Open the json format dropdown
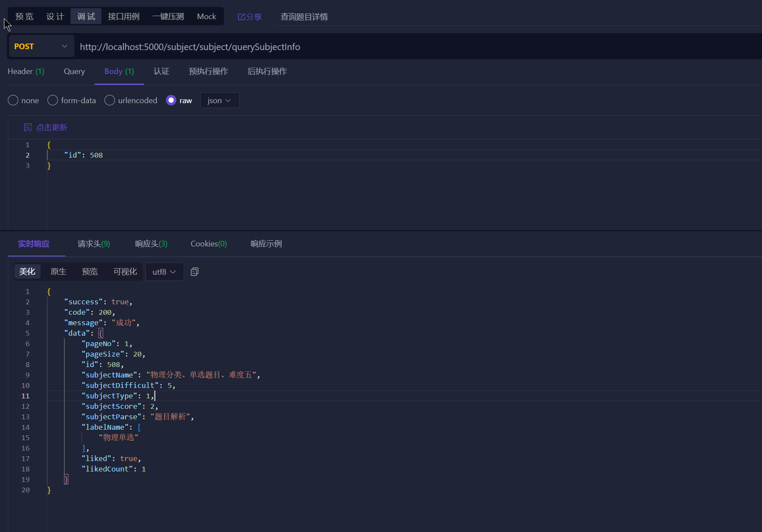The width and height of the screenshot is (762, 532). pyautogui.click(x=219, y=100)
